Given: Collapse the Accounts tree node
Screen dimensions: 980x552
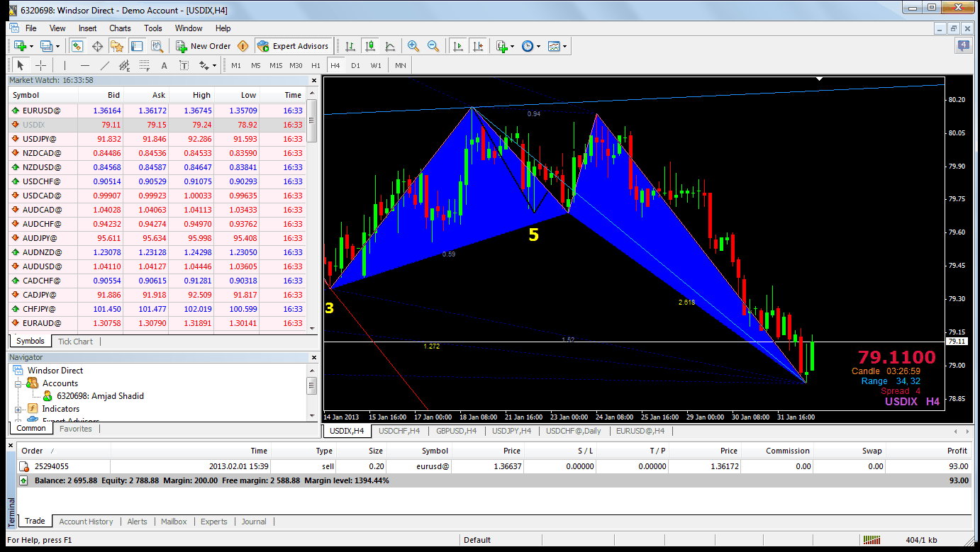Looking at the screenshot, I should (x=18, y=383).
